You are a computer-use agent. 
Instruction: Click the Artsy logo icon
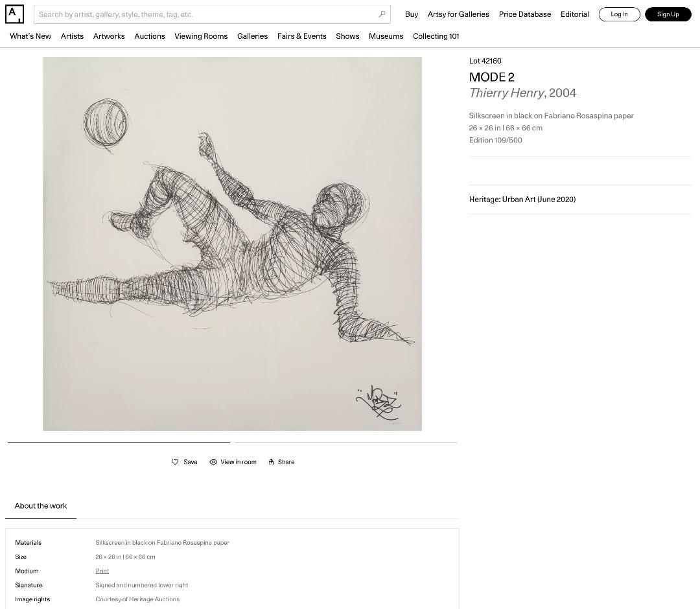(x=14, y=14)
